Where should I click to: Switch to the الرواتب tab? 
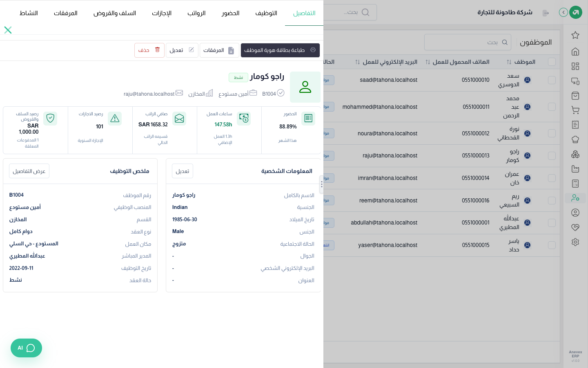pyautogui.click(x=196, y=13)
